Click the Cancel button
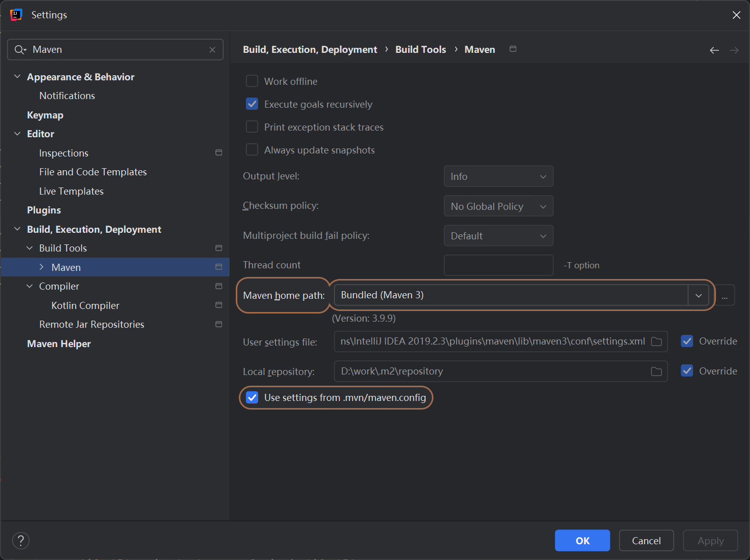 coord(646,541)
